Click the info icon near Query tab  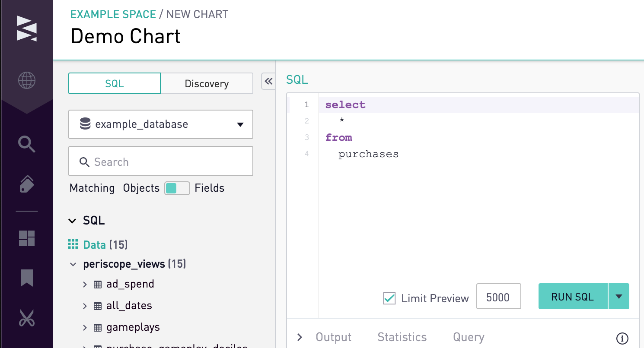point(622,338)
